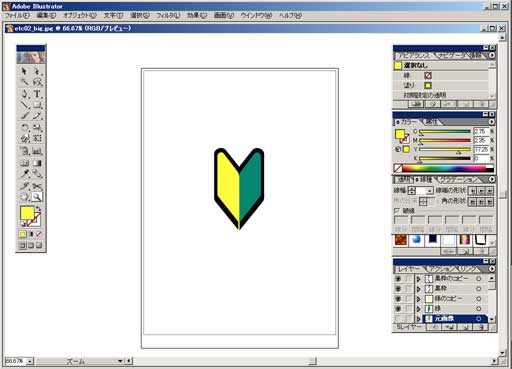Pick the Scissors tool
The height and width of the screenshot is (369, 512).
click(37, 186)
